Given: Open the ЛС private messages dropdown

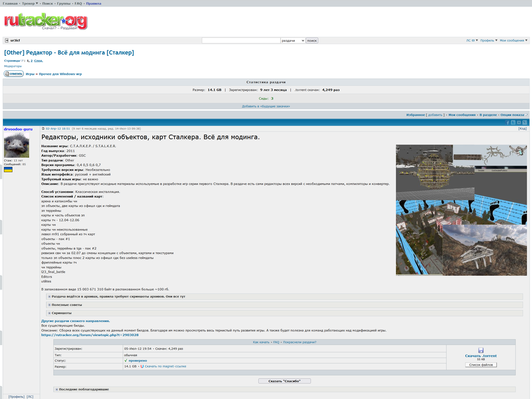Looking at the screenshot, I should [x=472, y=40].
